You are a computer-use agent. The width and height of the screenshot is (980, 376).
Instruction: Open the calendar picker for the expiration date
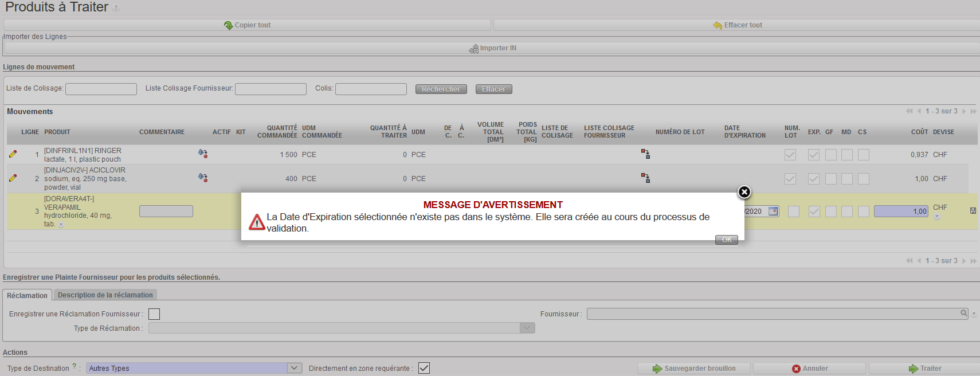point(773,211)
